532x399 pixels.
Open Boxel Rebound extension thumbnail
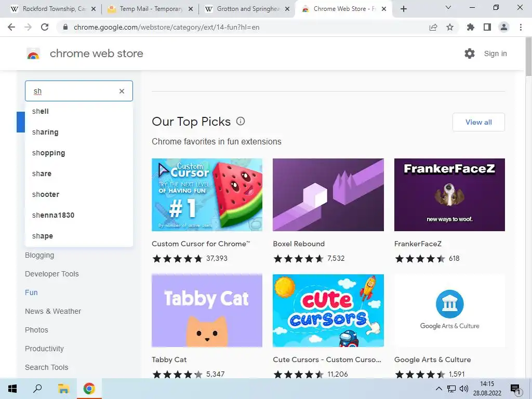(328, 195)
